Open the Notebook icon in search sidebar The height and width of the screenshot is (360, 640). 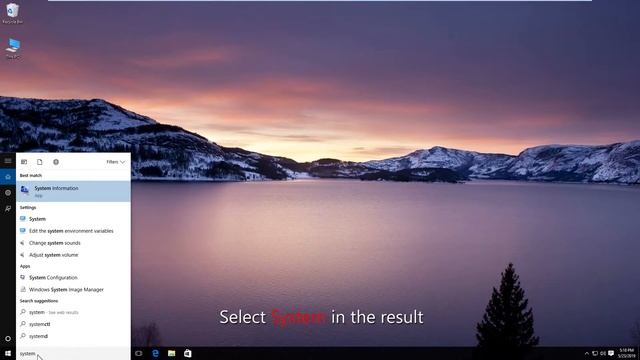[8, 193]
